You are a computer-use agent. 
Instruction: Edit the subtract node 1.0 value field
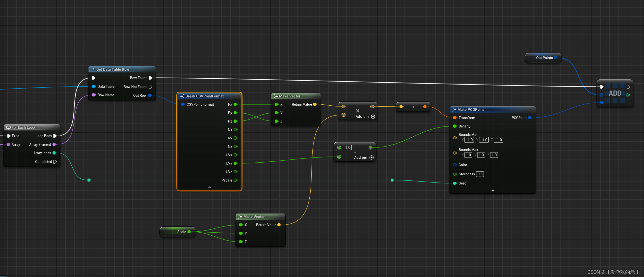point(348,148)
